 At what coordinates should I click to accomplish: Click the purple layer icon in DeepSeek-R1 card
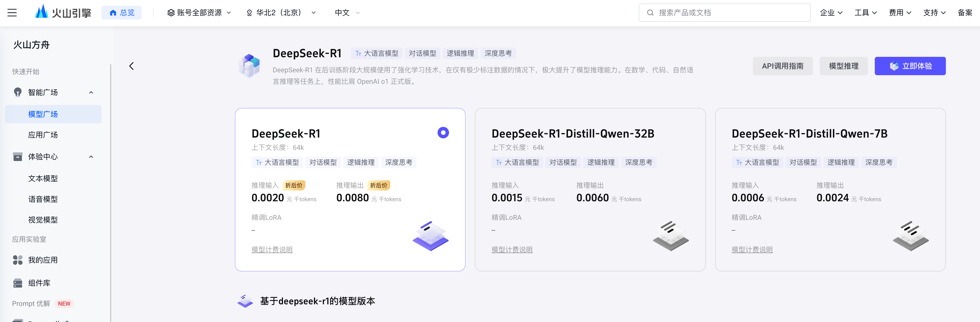pos(431,236)
